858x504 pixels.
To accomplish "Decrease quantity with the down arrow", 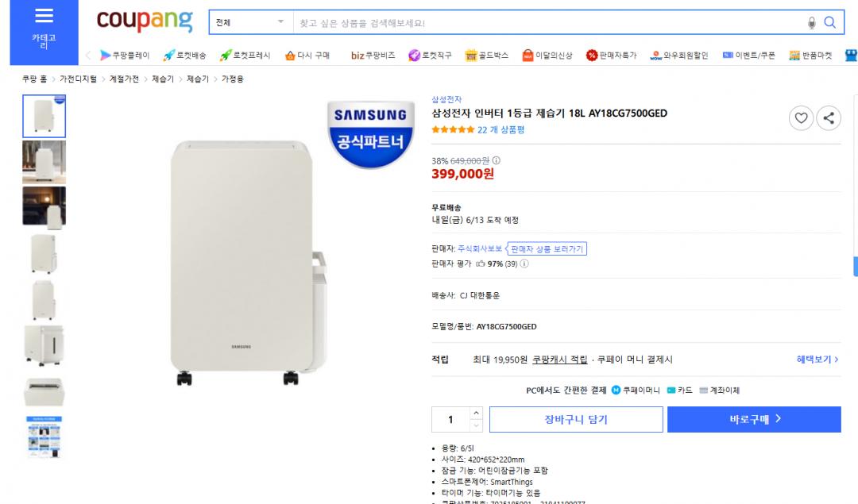I will point(476,426).
